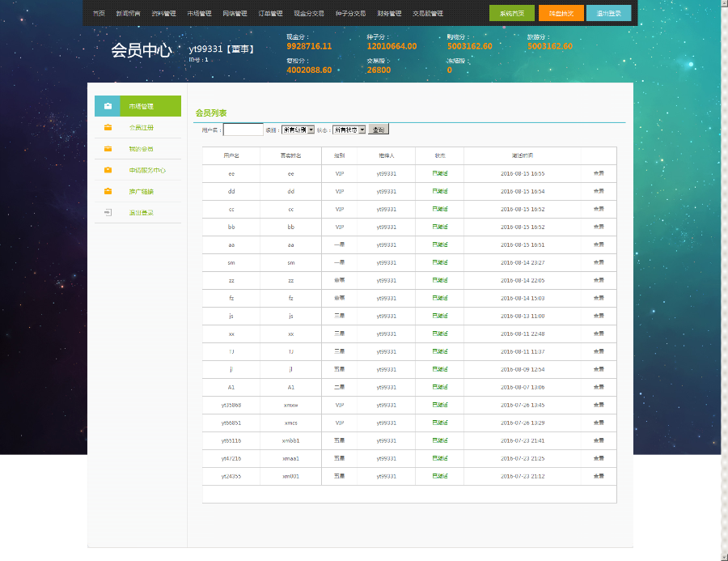
Task: Open 申请服务中心 in the sidebar
Action: pos(147,170)
